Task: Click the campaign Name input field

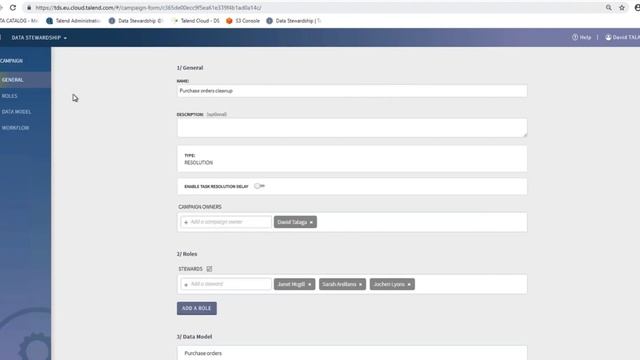Action: [352, 91]
